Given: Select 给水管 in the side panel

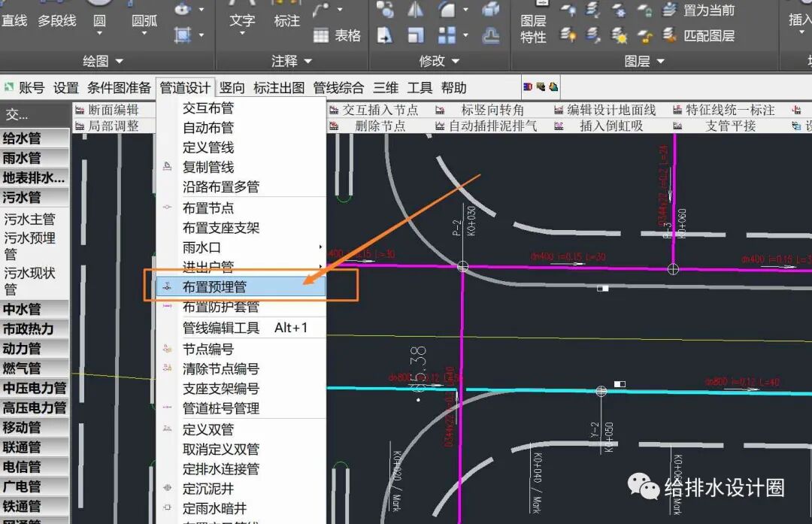Looking at the screenshot, I should click(35, 138).
